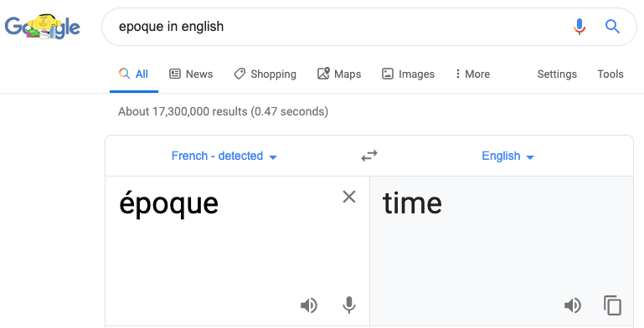The height and width of the screenshot is (328, 644).
Task: Switch to the Maps tab
Action: [339, 74]
